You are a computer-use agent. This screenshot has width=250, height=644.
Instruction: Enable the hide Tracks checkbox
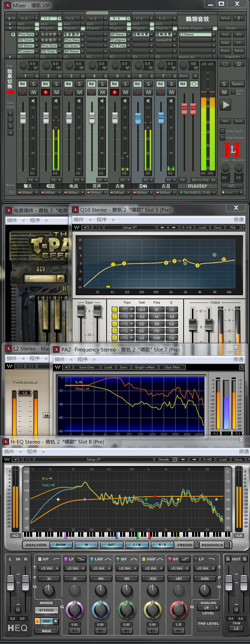point(222,131)
